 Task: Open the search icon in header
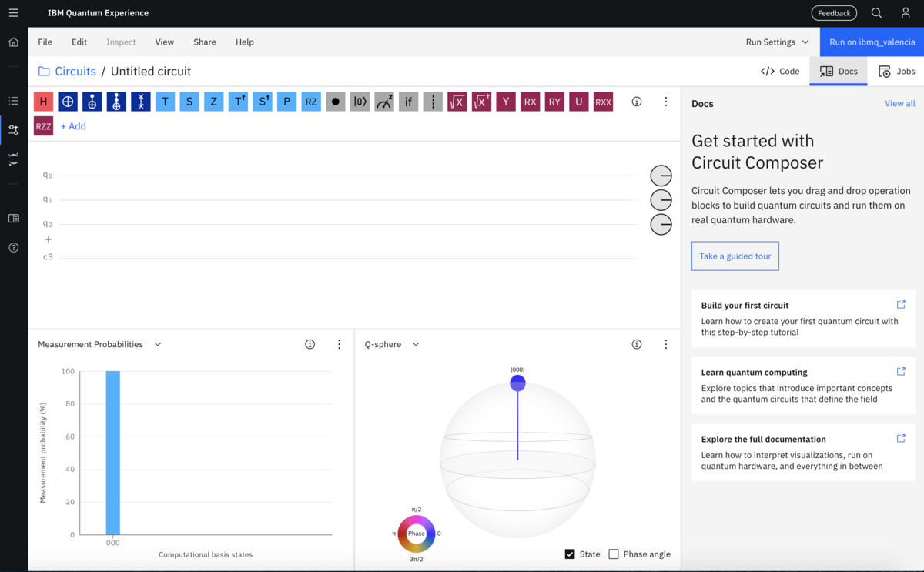coord(876,13)
